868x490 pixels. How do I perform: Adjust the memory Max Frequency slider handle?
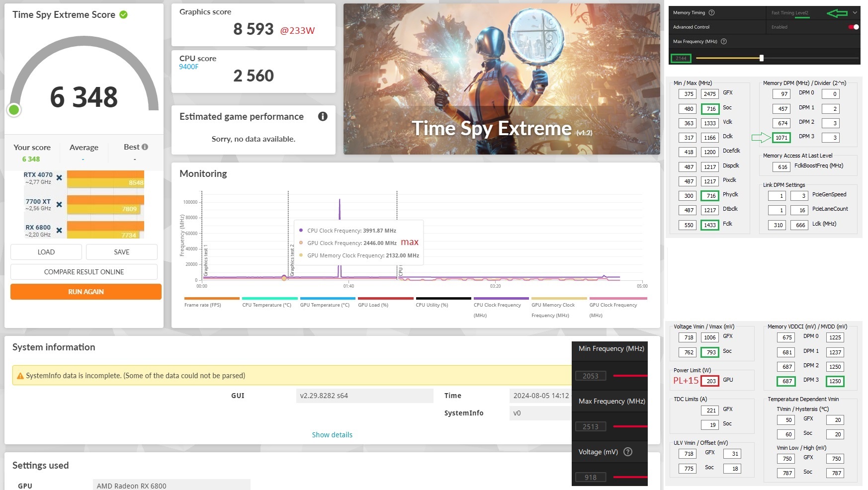(x=761, y=58)
